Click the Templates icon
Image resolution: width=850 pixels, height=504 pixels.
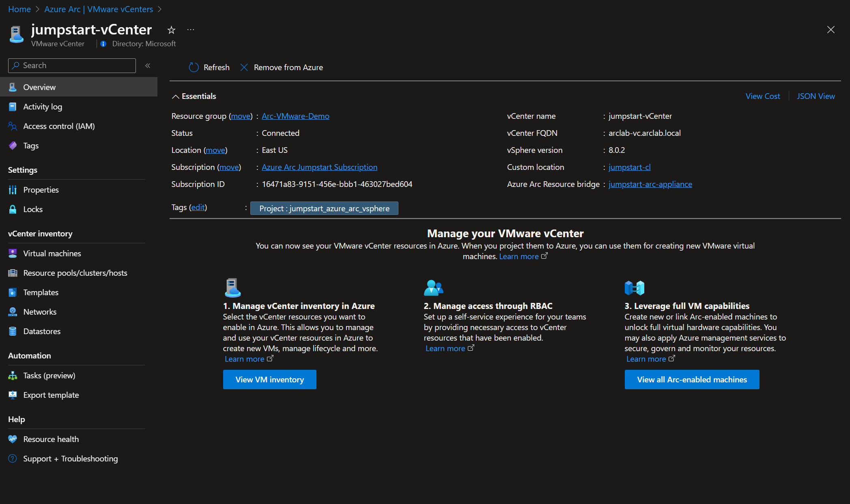(13, 292)
